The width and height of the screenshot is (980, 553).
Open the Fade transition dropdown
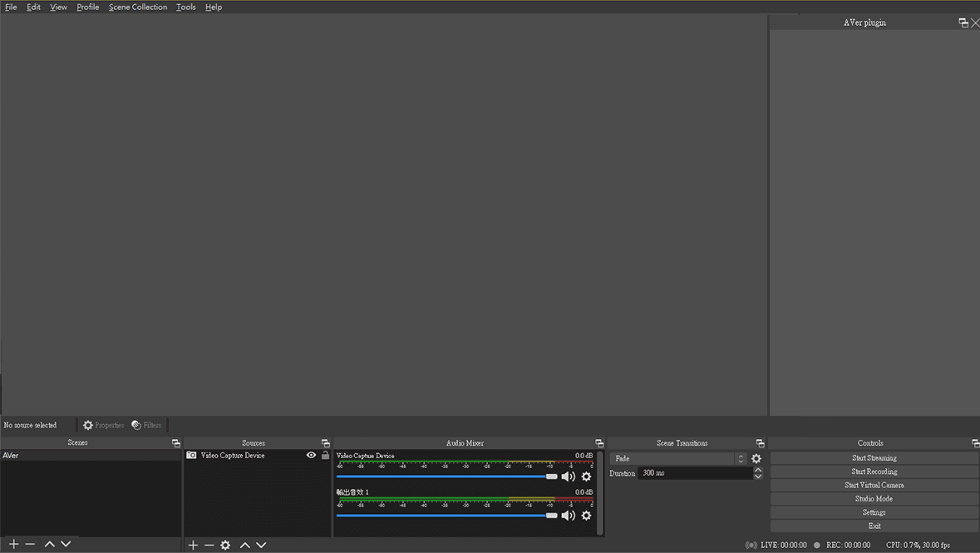click(x=678, y=458)
